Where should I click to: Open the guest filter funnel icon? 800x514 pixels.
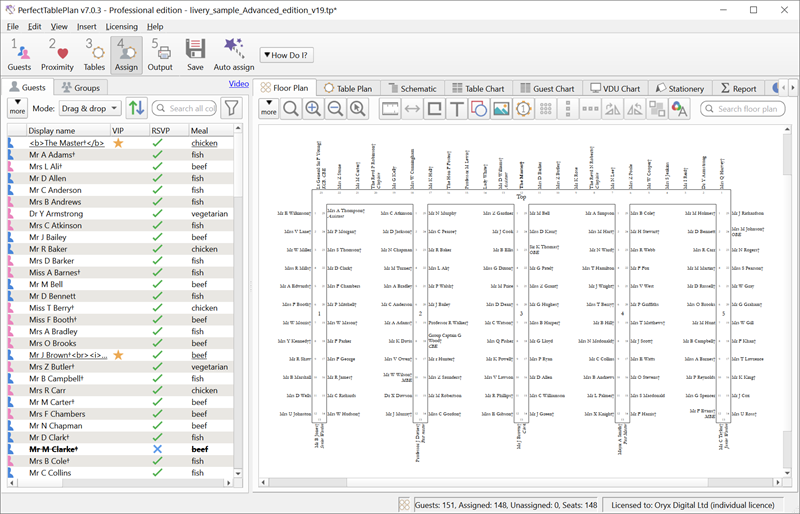click(x=232, y=108)
